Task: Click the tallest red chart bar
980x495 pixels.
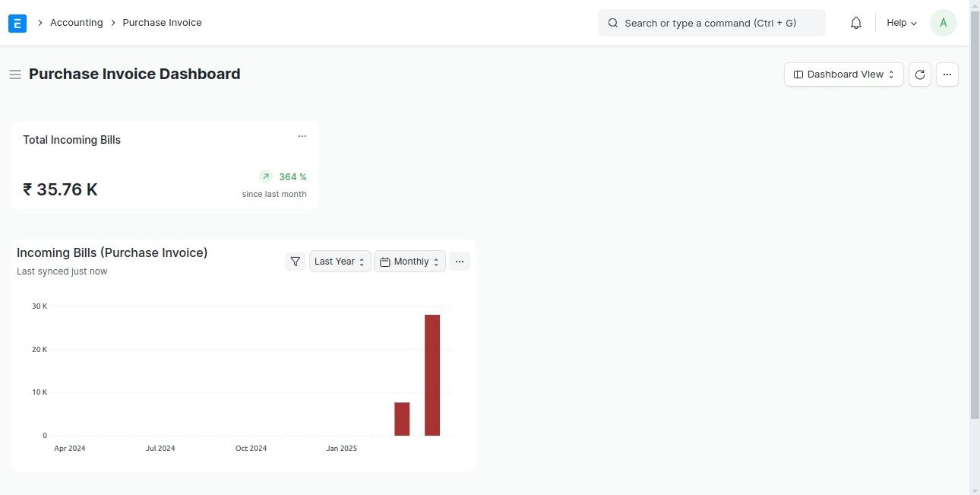Action: (x=432, y=375)
